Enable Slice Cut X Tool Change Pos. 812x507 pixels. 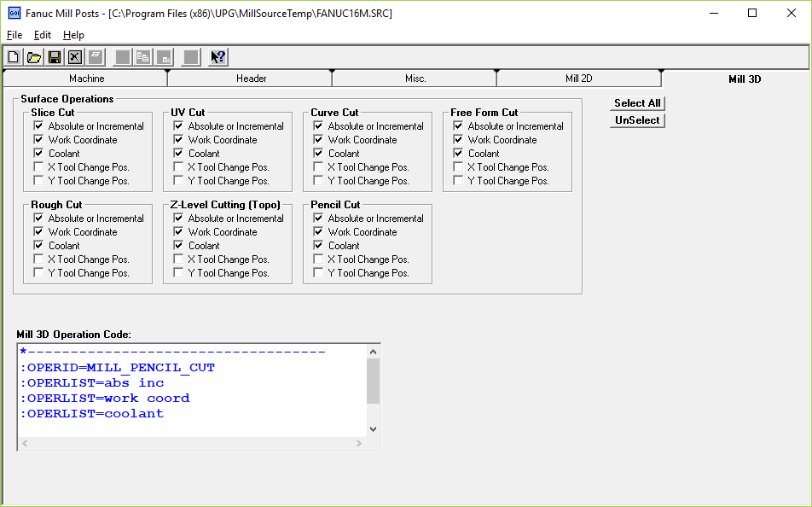38,167
